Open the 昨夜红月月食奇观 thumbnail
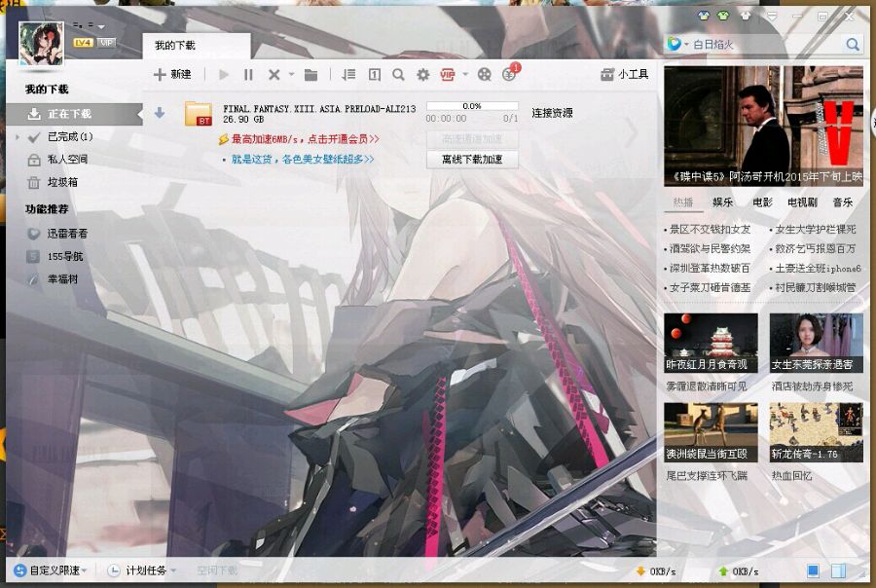The height and width of the screenshot is (588, 876). point(711,343)
